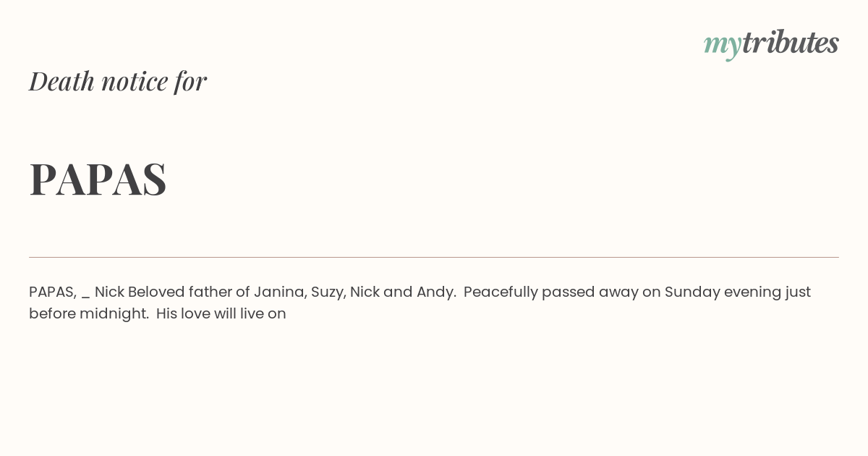The width and height of the screenshot is (868, 456).
Task: Click the name "Andy" in the notice
Action: click(435, 292)
